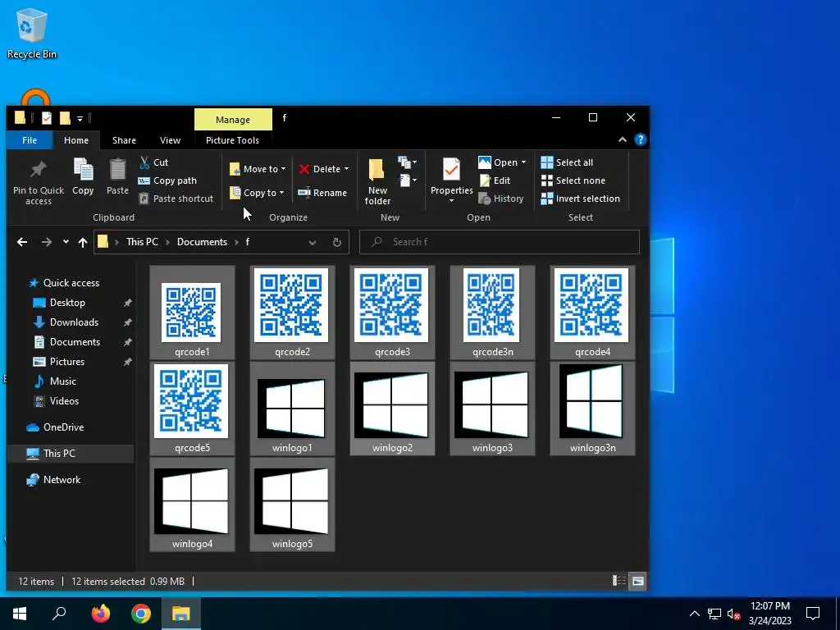Open taskbar Search magnifier
This screenshot has height=630, width=840.
[x=59, y=614]
